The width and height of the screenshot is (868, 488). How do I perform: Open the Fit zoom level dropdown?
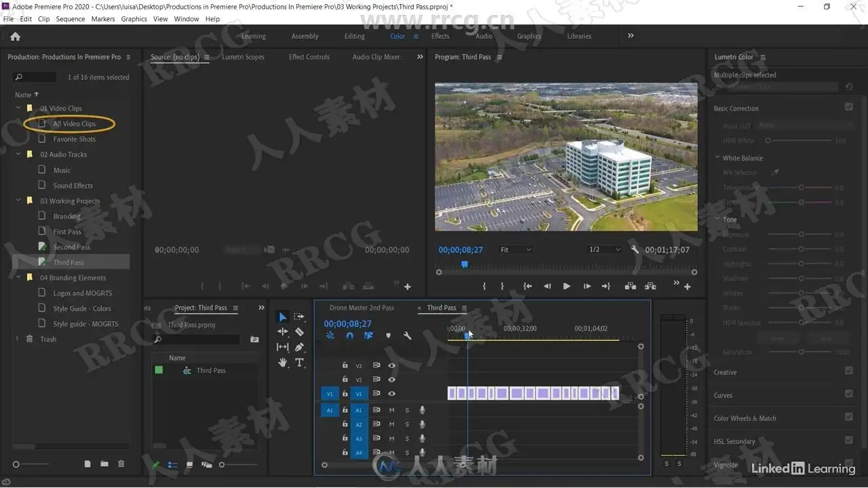(515, 249)
